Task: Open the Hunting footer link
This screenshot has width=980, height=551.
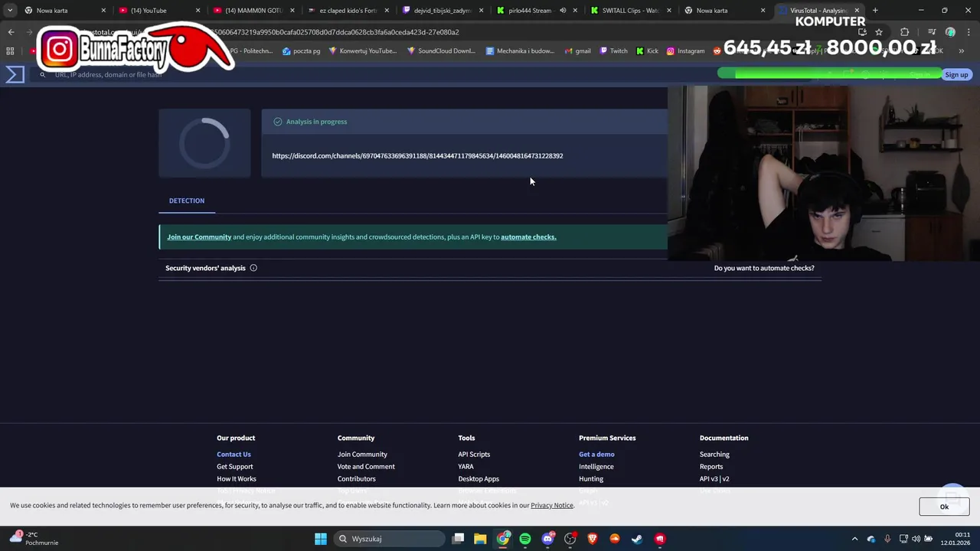Action: click(x=591, y=479)
